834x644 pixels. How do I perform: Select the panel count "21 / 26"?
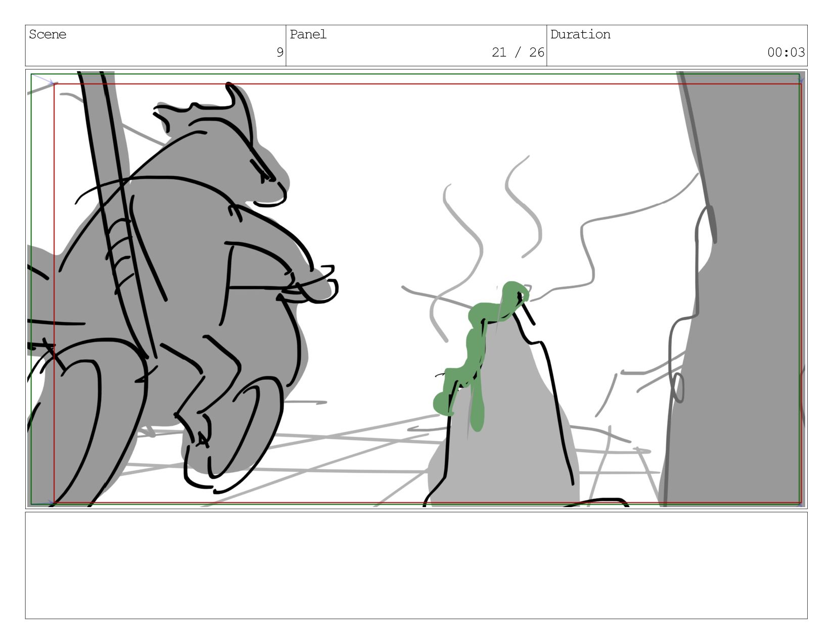[518, 52]
